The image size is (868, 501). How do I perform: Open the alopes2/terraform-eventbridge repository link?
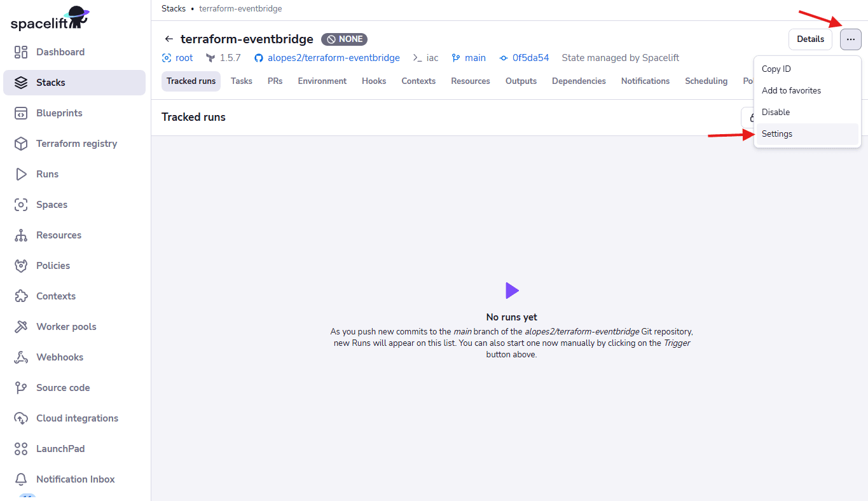(x=334, y=58)
